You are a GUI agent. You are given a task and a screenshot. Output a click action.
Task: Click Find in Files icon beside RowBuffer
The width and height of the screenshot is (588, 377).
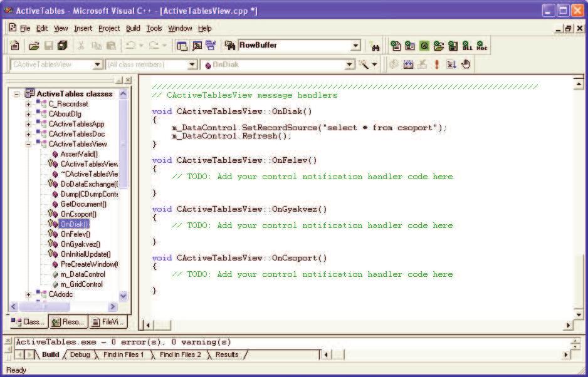click(229, 45)
